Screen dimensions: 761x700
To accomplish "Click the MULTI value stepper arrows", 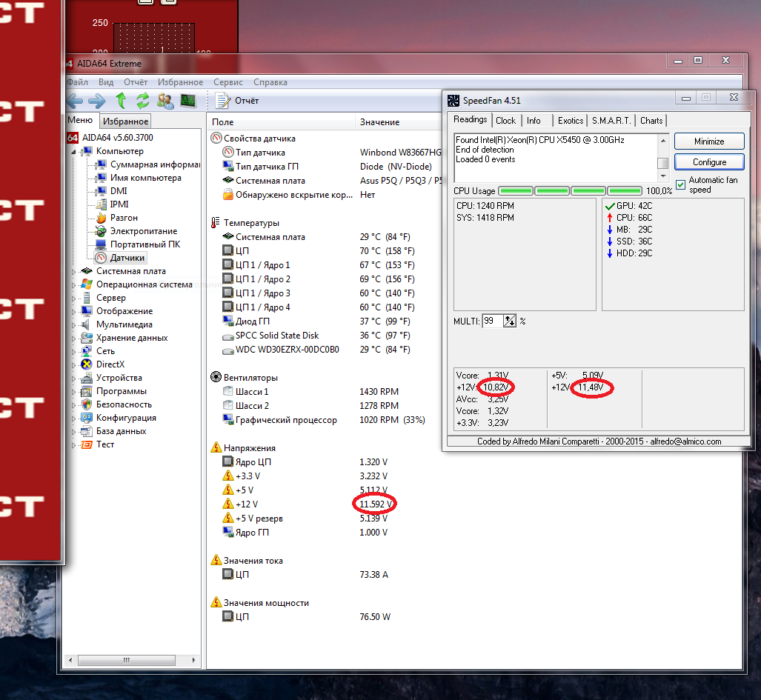I will point(510,321).
